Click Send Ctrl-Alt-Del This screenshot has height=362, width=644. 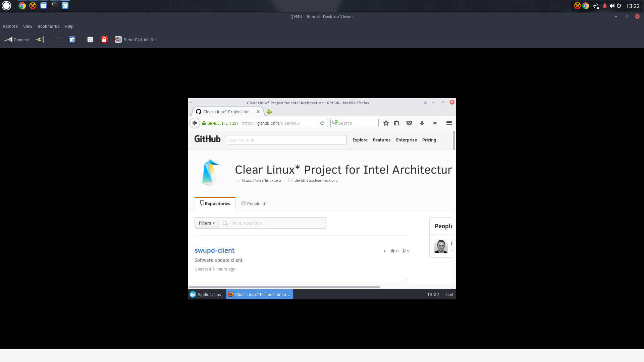[x=136, y=40]
